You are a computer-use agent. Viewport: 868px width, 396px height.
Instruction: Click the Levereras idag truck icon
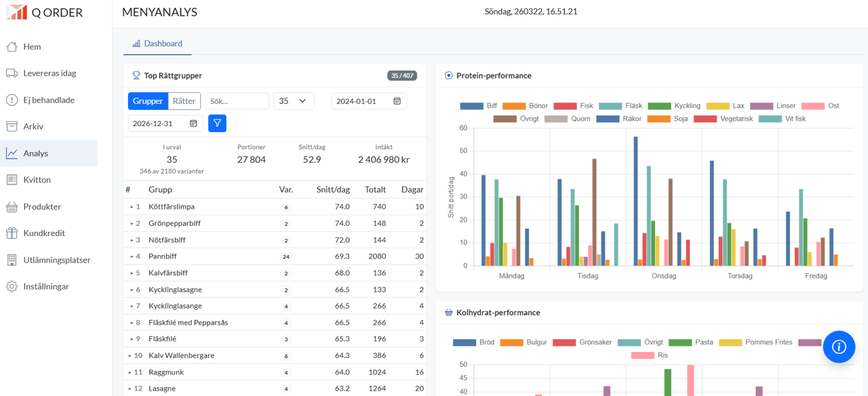(12, 73)
